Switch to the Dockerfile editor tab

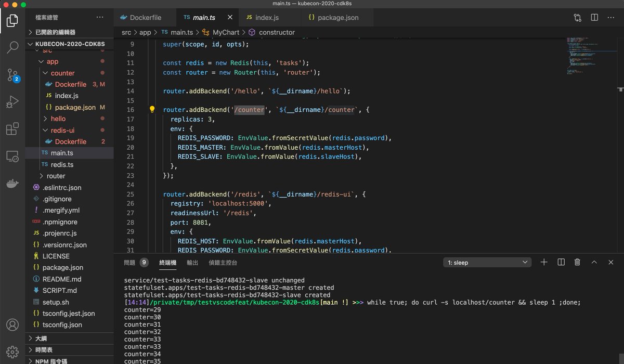click(x=145, y=17)
